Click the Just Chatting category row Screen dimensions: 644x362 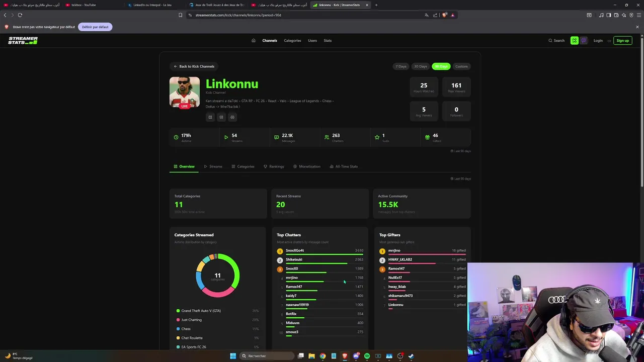217,320
